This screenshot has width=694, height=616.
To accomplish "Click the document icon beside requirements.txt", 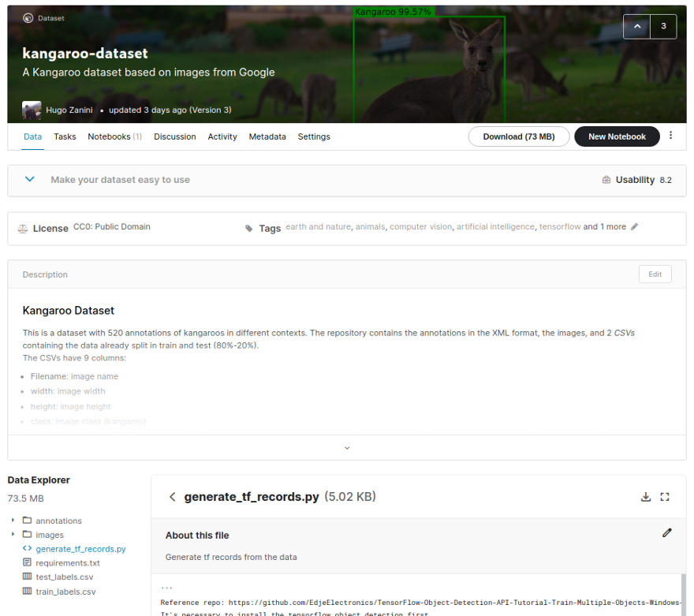I will tap(27, 562).
